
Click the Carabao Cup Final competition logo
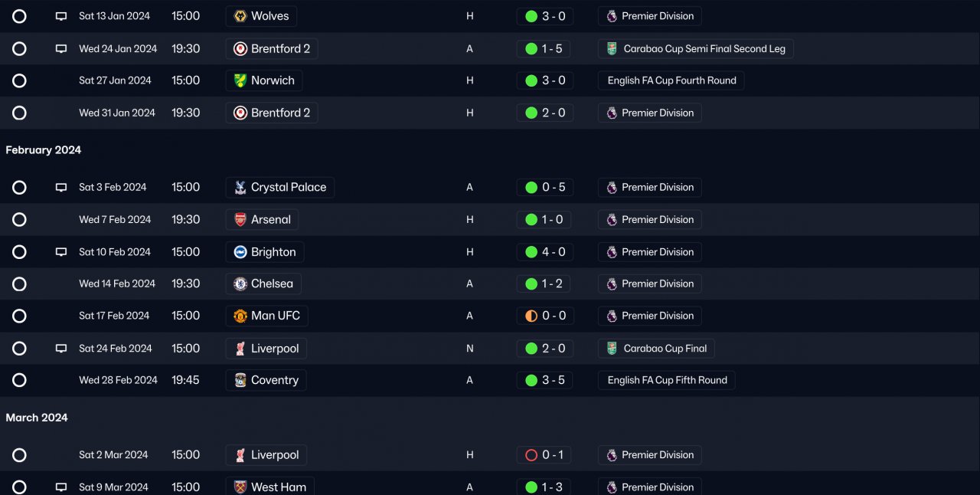(612, 349)
